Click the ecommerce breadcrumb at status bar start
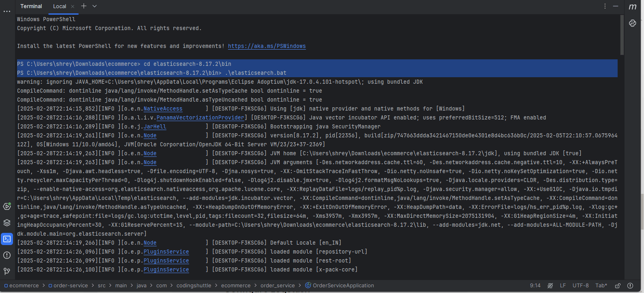The image size is (644, 293). coord(22,286)
